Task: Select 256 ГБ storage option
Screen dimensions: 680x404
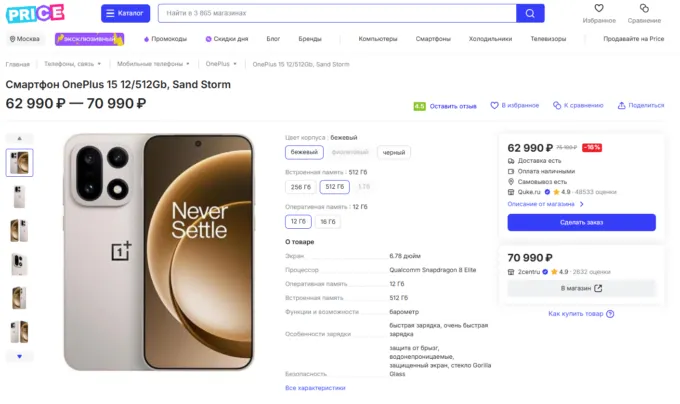Action: [x=300, y=187]
